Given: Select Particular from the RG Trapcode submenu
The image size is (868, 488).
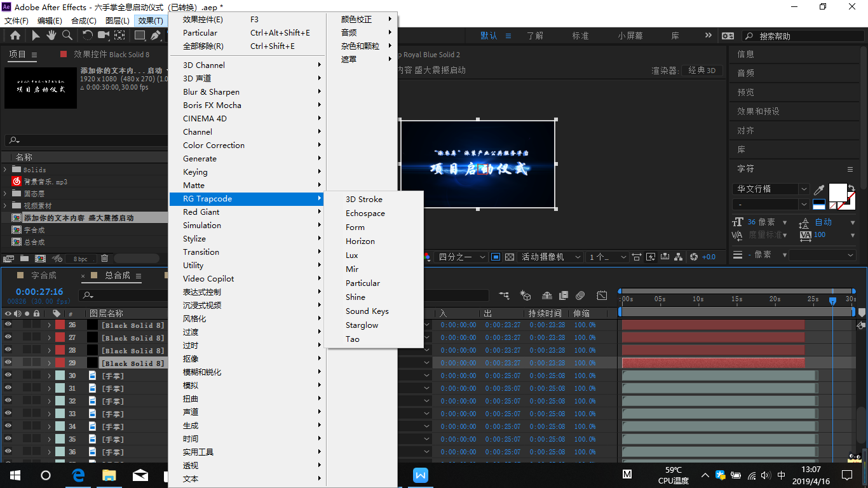Looking at the screenshot, I should click(363, 283).
